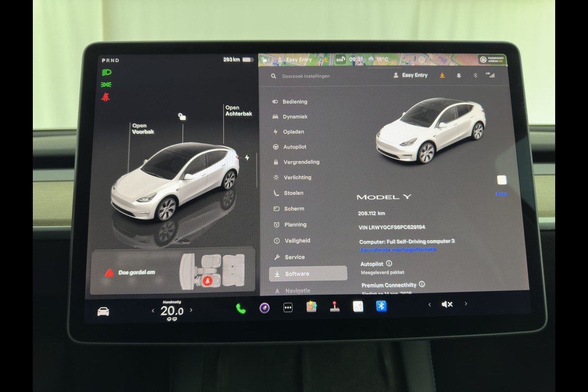The image size is (588, 392).
Task: Tap the orange download icon in settings header
Action: click(x=442, y=75)
